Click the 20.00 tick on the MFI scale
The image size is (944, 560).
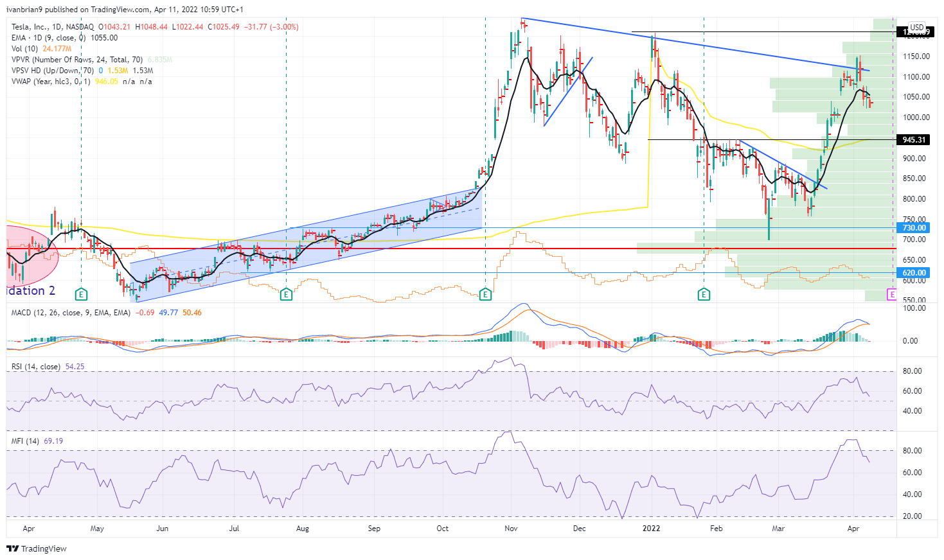(x=913, y=516)
